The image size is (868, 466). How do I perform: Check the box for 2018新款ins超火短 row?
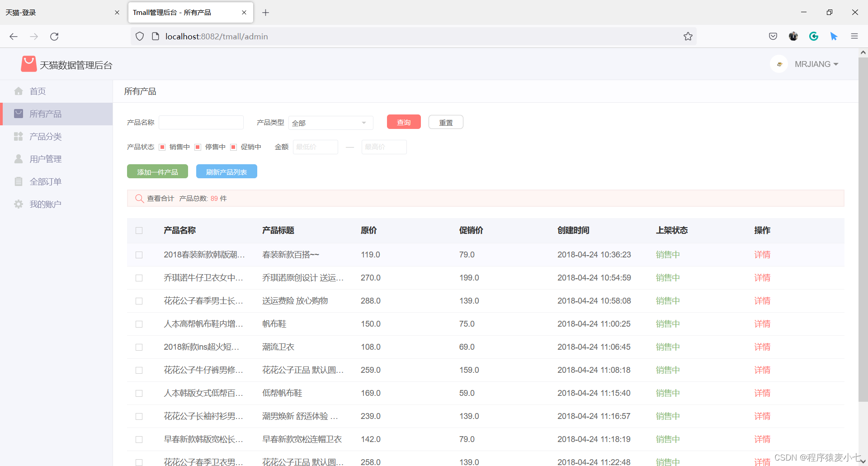[139, 347]
